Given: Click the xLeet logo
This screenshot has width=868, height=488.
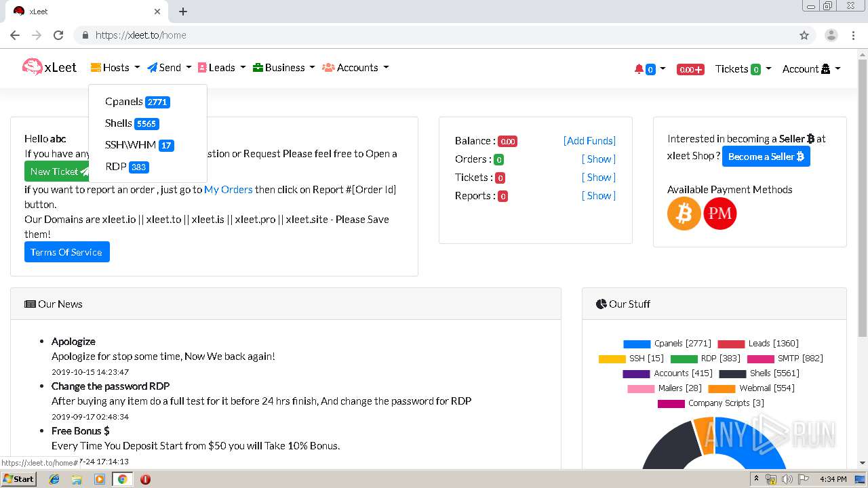Looking at the screenshot, I should coord(50,67).
